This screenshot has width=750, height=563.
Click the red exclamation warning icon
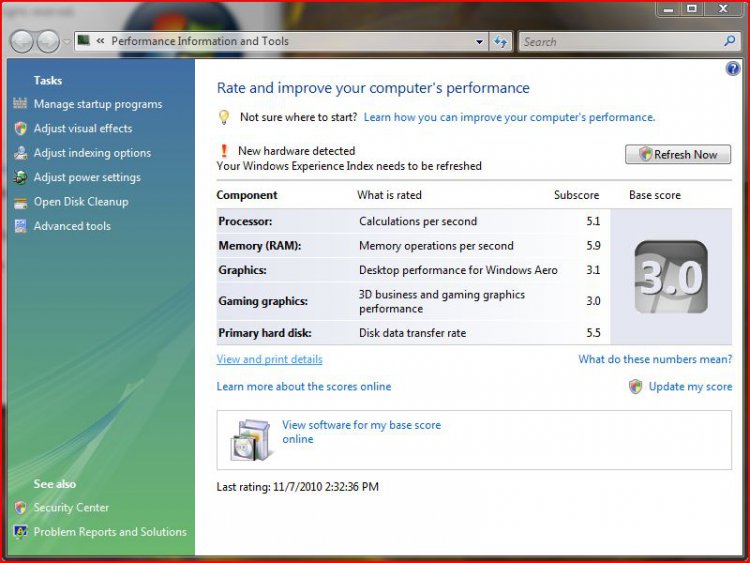coord(224,151)
